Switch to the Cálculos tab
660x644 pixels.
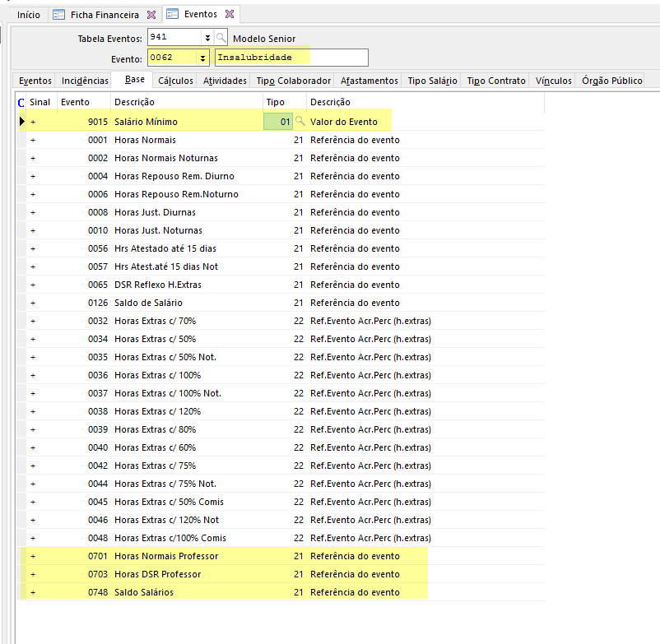(x=175, y=81)
